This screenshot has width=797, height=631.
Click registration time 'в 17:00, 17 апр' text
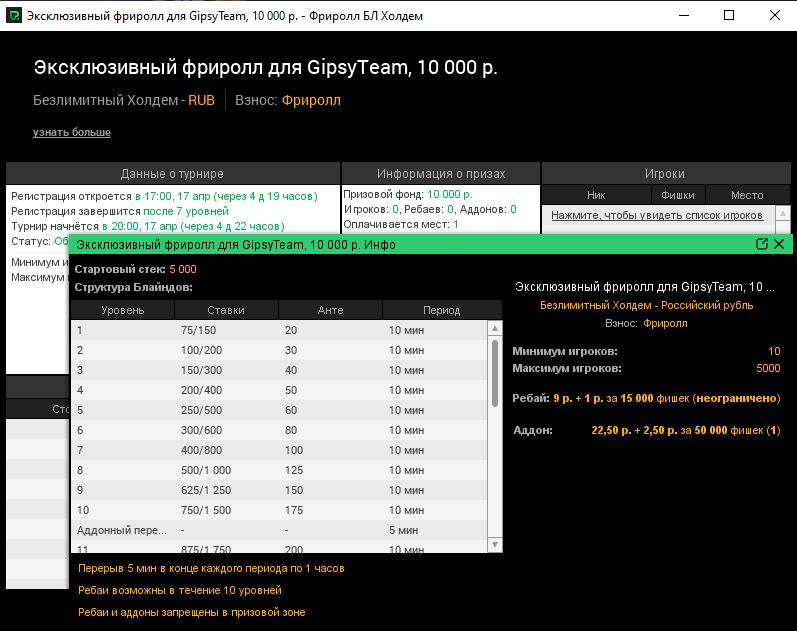point(173,196)
